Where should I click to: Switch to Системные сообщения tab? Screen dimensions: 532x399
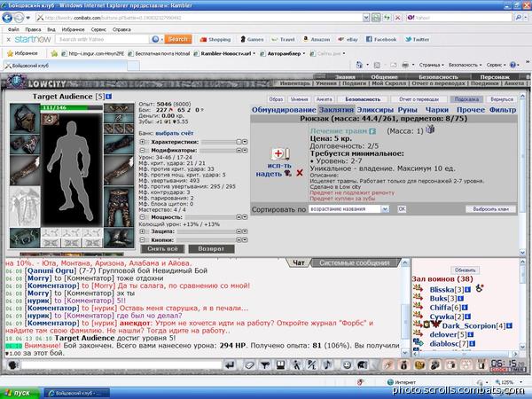(x=354, y=263)
